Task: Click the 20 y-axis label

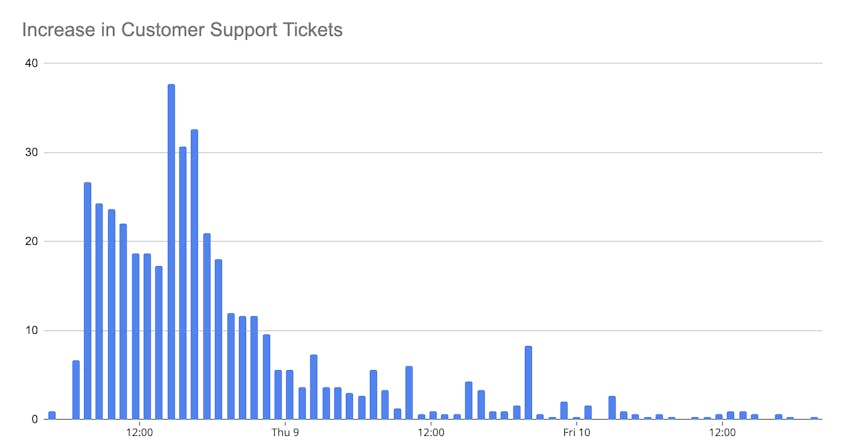Action: point(31,241)
